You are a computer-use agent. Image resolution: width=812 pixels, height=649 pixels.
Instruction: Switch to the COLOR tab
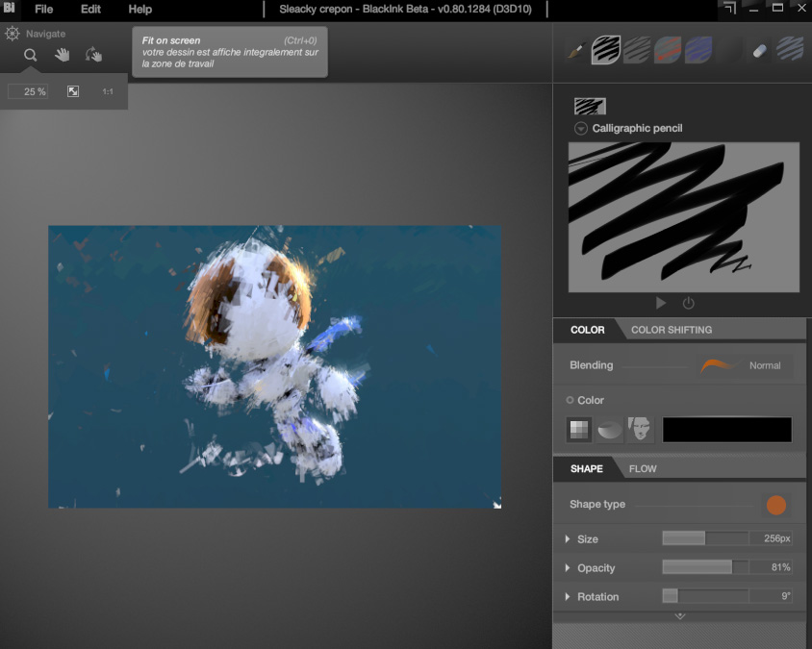point(587,330)
